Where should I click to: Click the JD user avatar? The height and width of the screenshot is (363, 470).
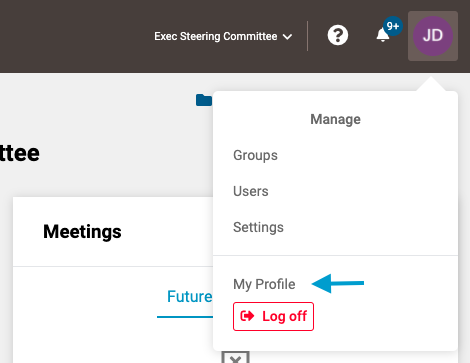(x=433, y=36)
